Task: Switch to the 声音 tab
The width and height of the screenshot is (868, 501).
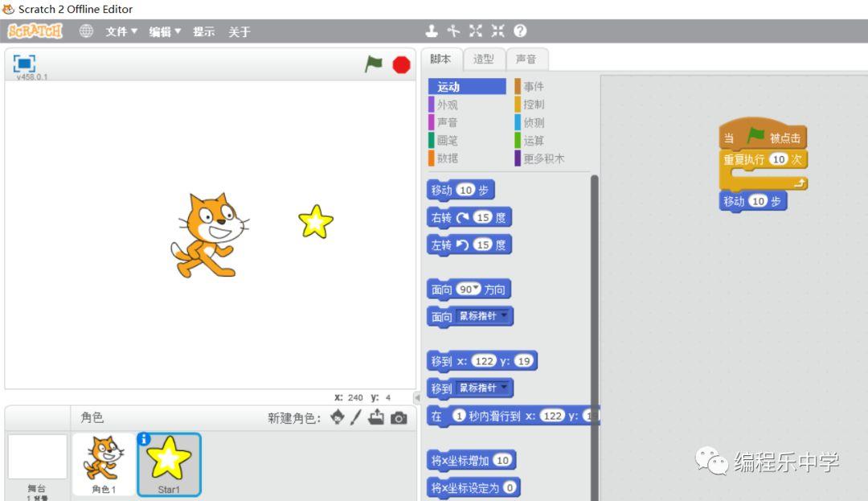Action: 526,60
